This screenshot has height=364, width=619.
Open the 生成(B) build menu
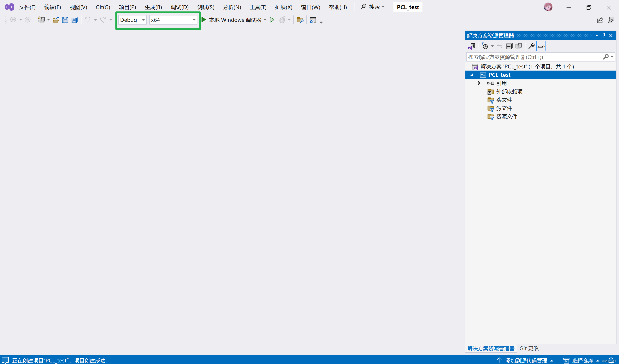tap(153, 7)
